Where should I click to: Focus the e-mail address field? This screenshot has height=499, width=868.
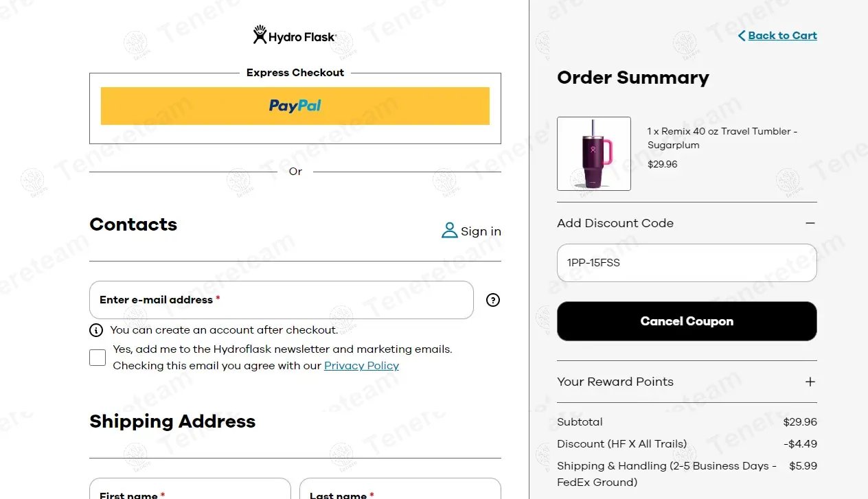tap(282, 300)
